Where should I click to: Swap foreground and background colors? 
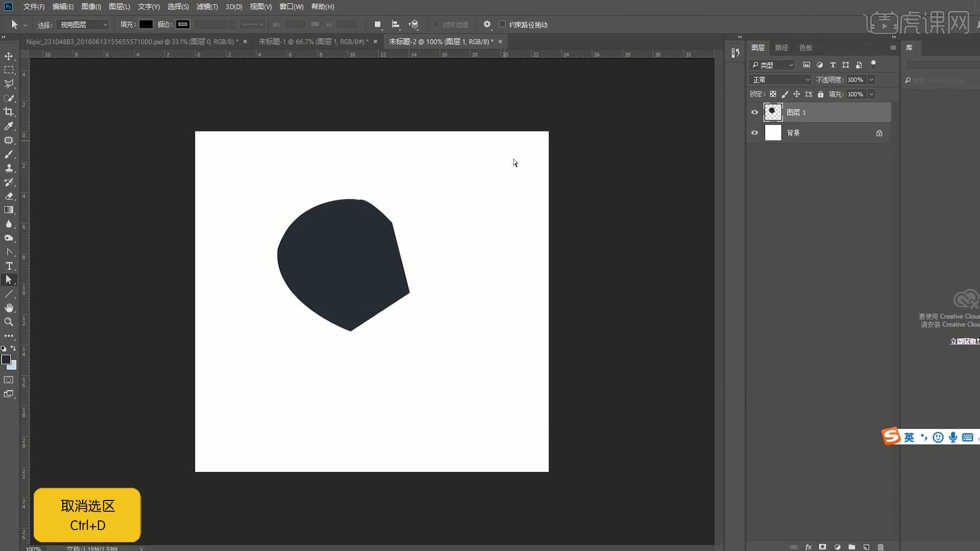coord(13,348)
